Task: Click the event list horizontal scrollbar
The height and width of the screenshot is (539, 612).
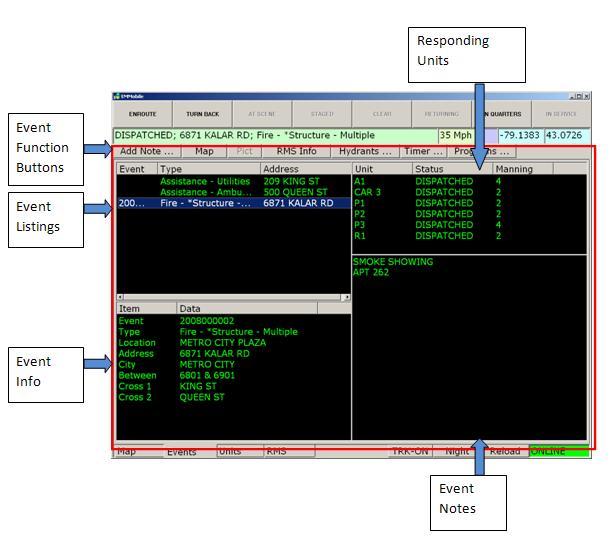Action: click(x=233, y=298)
